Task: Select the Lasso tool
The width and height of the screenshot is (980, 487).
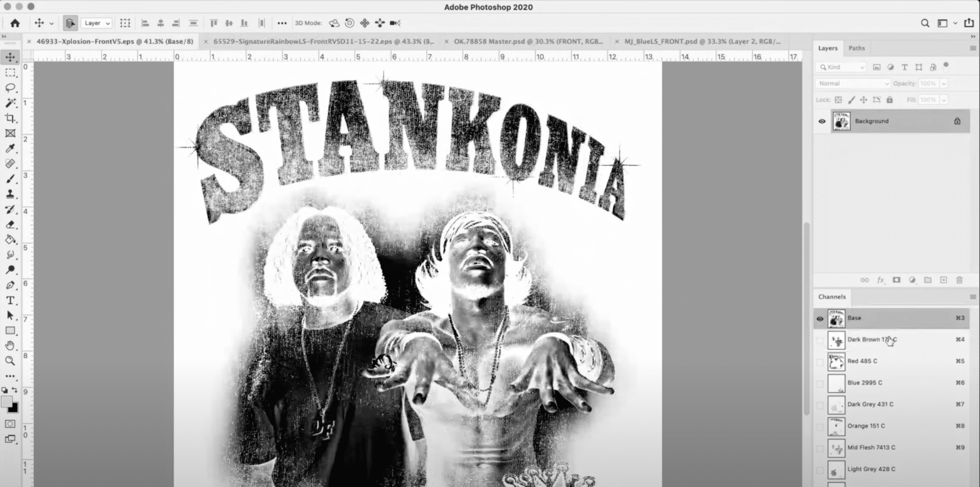Action: click(10, 88)
